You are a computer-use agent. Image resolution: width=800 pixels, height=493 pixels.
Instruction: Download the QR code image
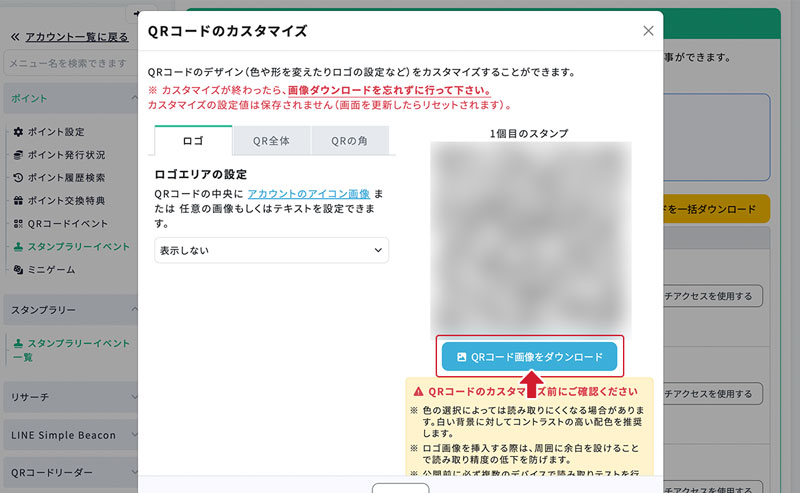coord(529,356)
